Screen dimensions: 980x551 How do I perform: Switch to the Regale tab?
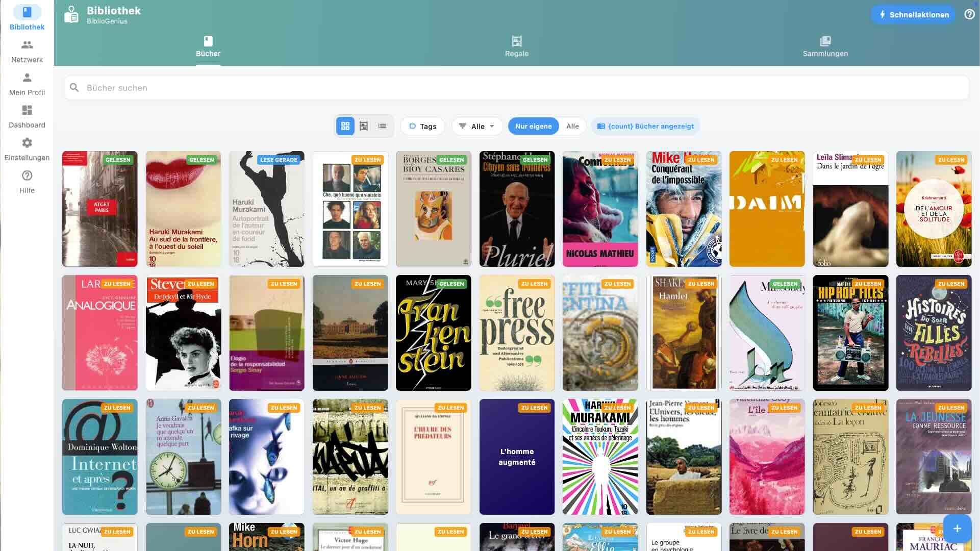pyautogui.click(x=517, y=46)
